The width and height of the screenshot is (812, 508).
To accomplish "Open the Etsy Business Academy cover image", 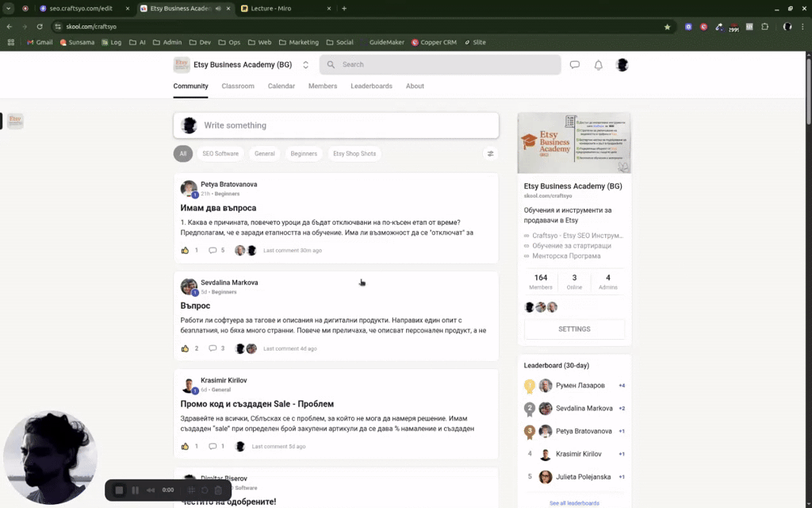I will point(574,143).
